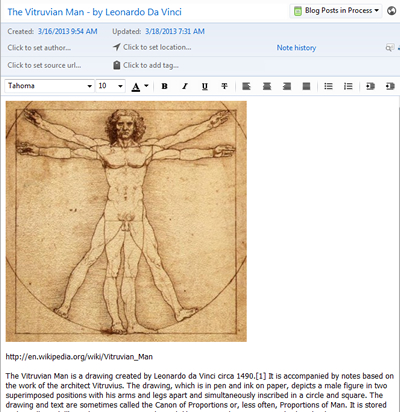
Task: Open the Blog Posts in Process notebook dropdown
Action: pos(336,11)
